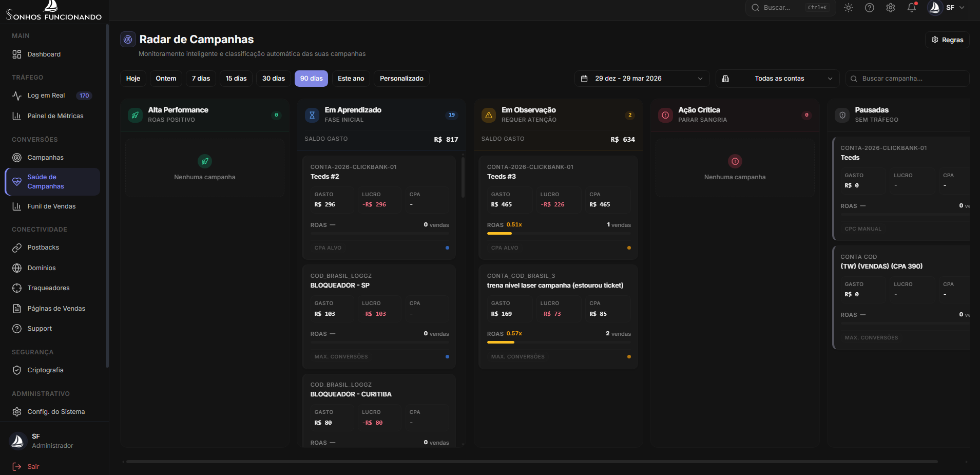
Task: Select the Personalizado period filter
Action: [x=401, y=79]
